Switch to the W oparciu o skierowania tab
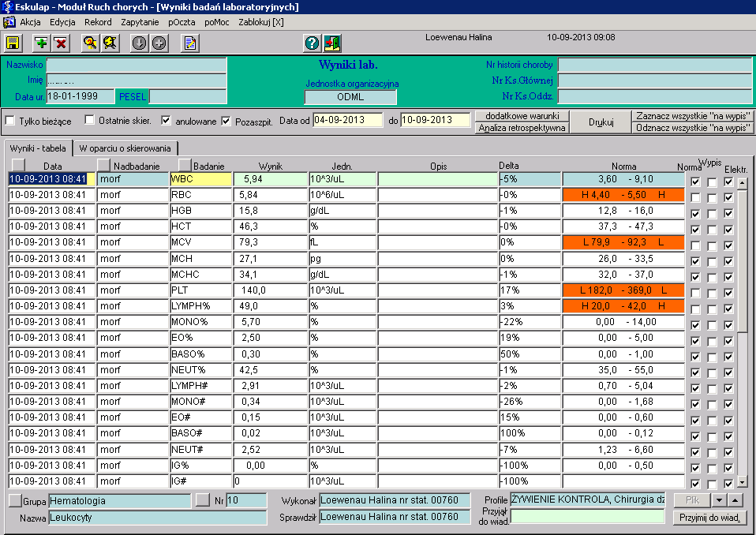This screenshot has height=535, width=756. [x=125, y=148]
